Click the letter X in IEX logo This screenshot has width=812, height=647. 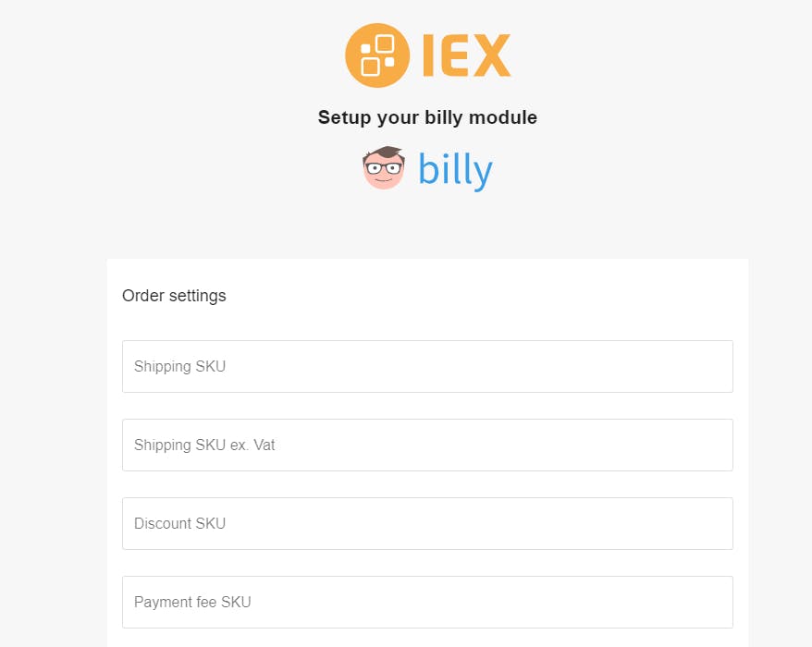pos(491,55)
